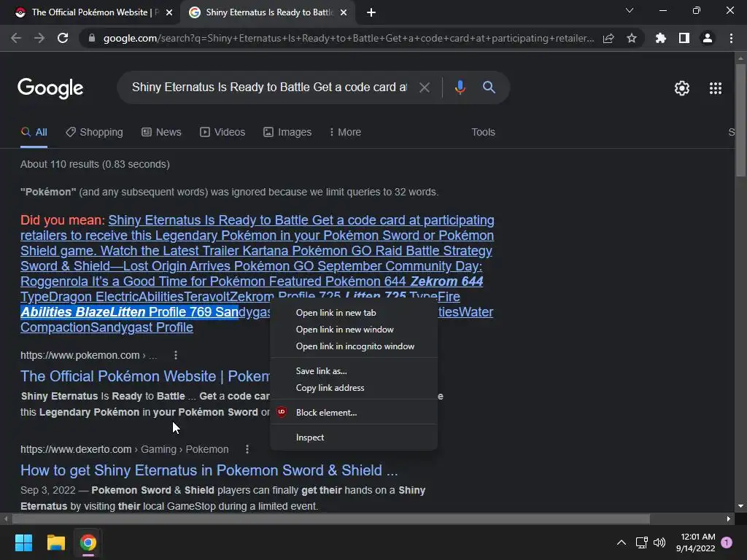Screen dimensions: 747x560
Task: Open the Windows Start menu
Action: (x=23, y=542)
